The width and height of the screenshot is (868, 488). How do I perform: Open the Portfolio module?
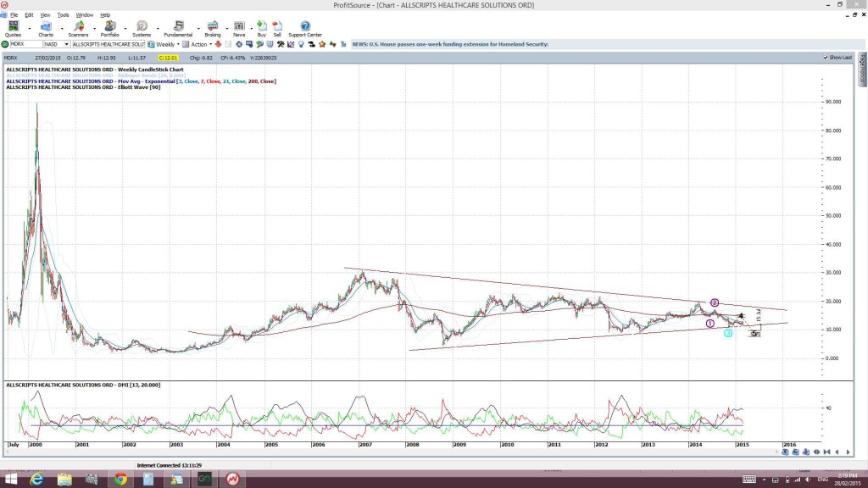109,29
